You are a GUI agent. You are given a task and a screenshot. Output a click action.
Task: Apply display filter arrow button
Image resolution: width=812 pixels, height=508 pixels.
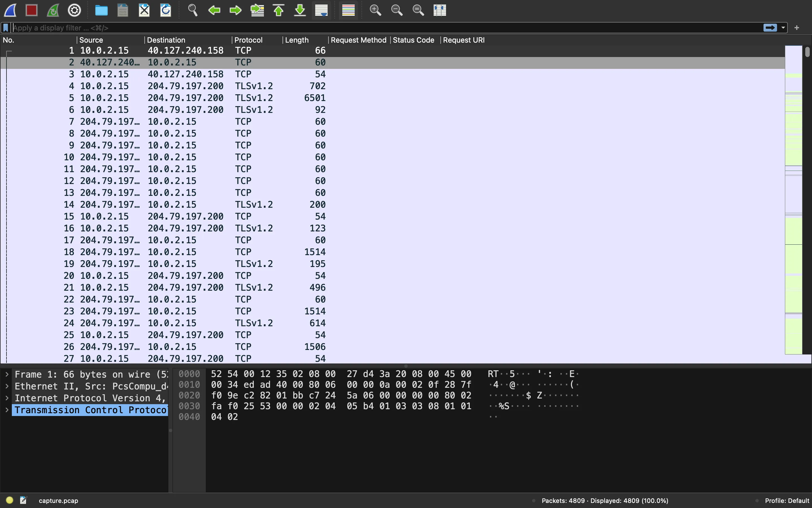click(x=770, y=28)
